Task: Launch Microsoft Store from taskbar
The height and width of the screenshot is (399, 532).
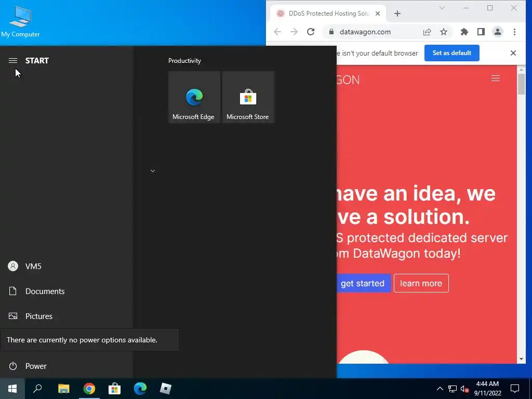Action: 114,389
